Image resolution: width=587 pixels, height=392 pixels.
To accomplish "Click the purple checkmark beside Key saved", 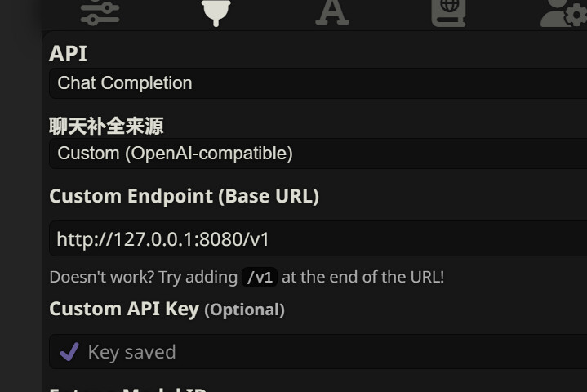I will pyautogui.click(x=69, y=351).
